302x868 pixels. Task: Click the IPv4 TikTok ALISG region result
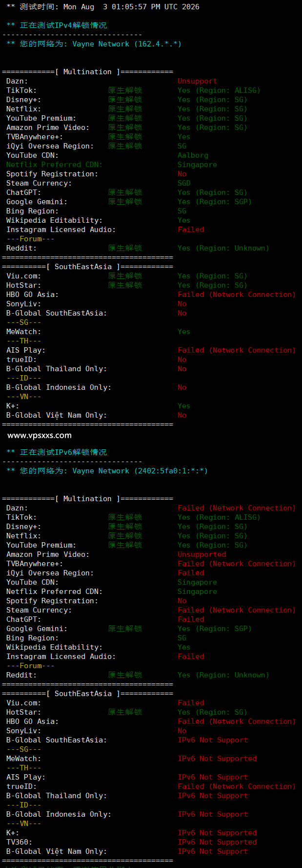pos(219,90)
